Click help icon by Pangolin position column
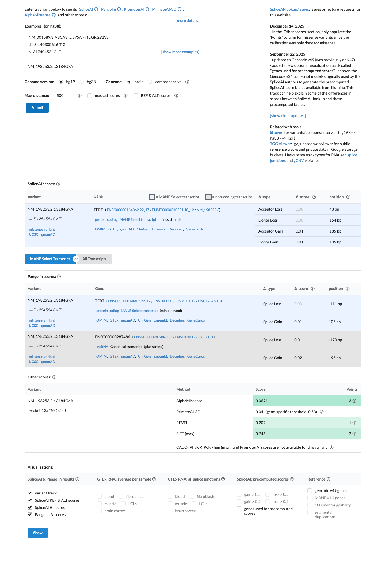The width and height of the screenshot is (389, 588). (348, 289)
